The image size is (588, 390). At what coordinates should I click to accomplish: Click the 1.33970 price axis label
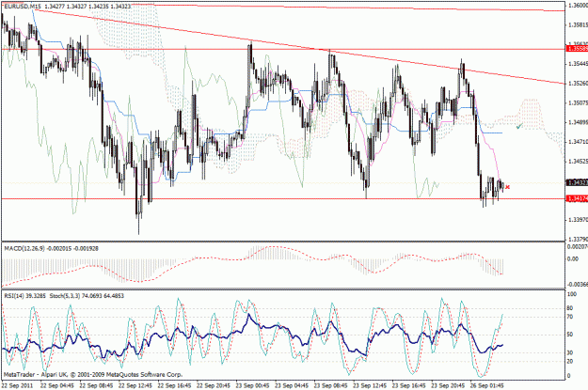coord(578,220)
